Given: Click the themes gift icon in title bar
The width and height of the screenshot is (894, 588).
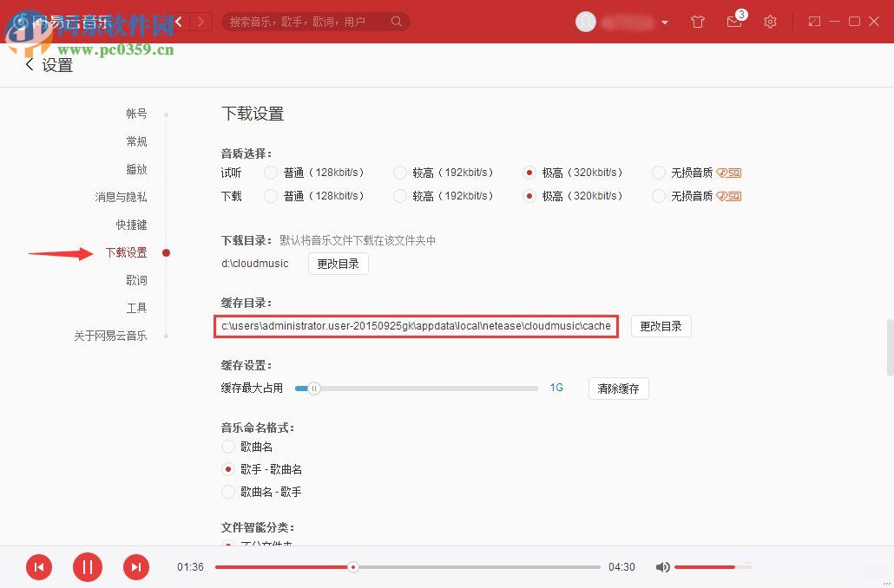Looking at the screenshot, I should (x=697, y=22).
